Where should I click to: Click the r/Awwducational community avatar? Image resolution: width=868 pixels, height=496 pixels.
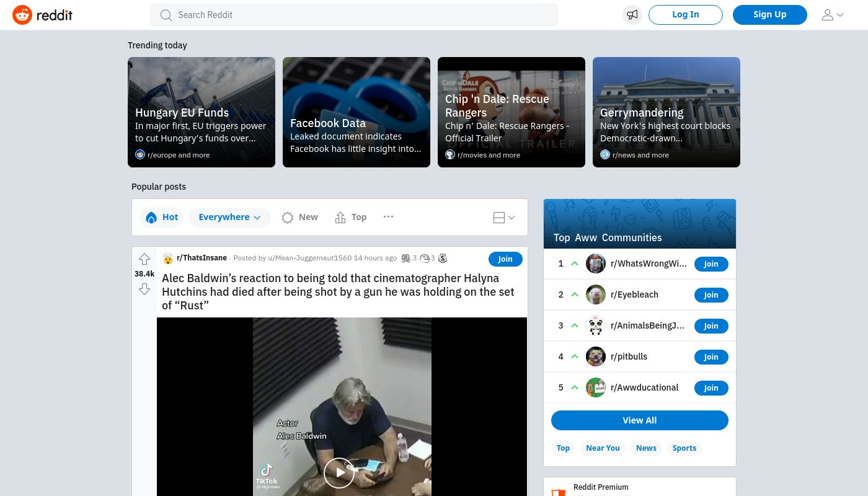(596, 387)
